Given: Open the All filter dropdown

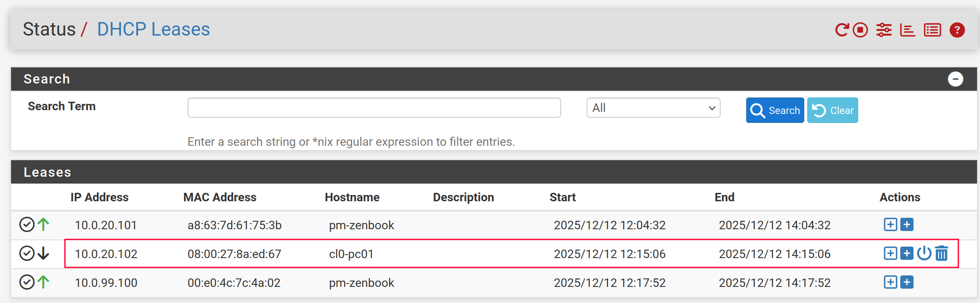Looking at the screenshot, I should pyautogui.click(x=653, y=108).
